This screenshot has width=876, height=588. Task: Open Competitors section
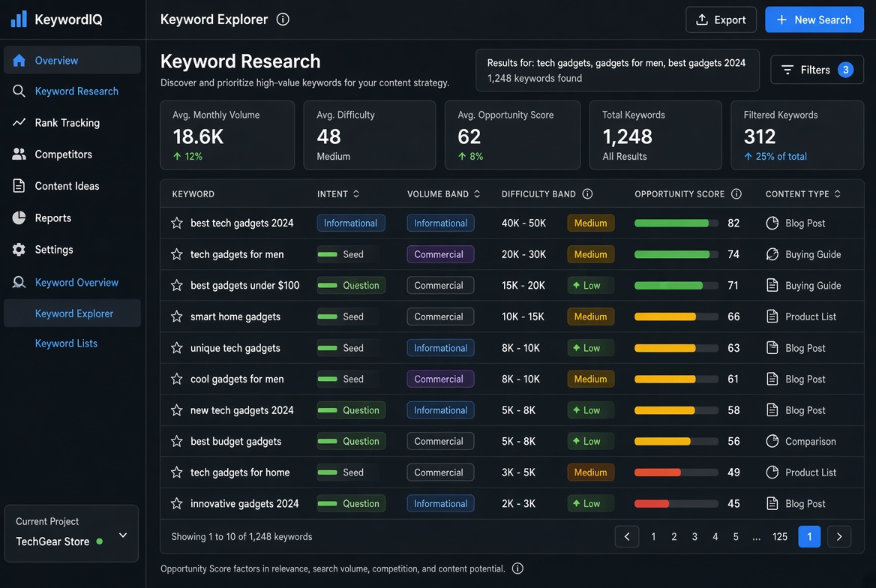tap(72, 154)
